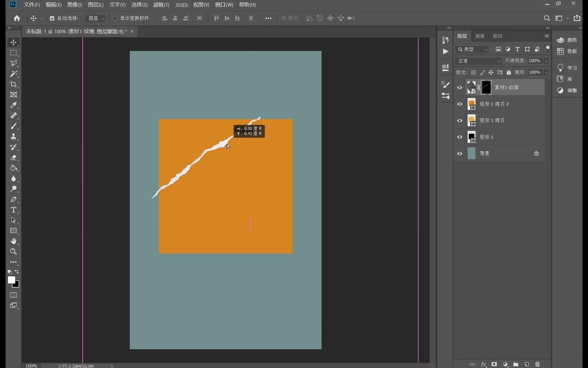Create a new layer icon
The width and height of the screenshot is (588, 368).
coord(527,364)
